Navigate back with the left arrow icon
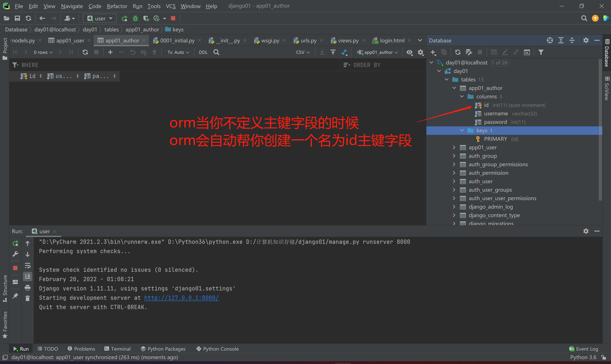611x364 pixels. click(42, 18)
